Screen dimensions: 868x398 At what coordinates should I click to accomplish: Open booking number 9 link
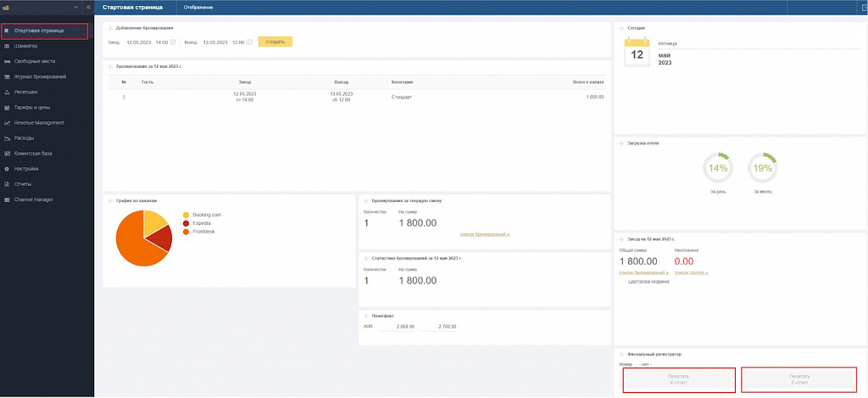[124, 97]
